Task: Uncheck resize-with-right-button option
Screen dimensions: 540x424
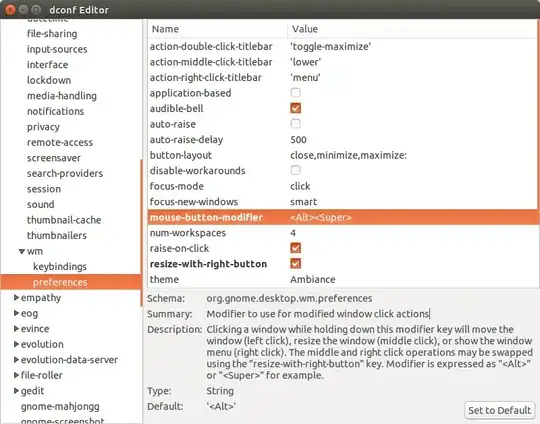Action: pyautogui.click(x=295, y=263)
